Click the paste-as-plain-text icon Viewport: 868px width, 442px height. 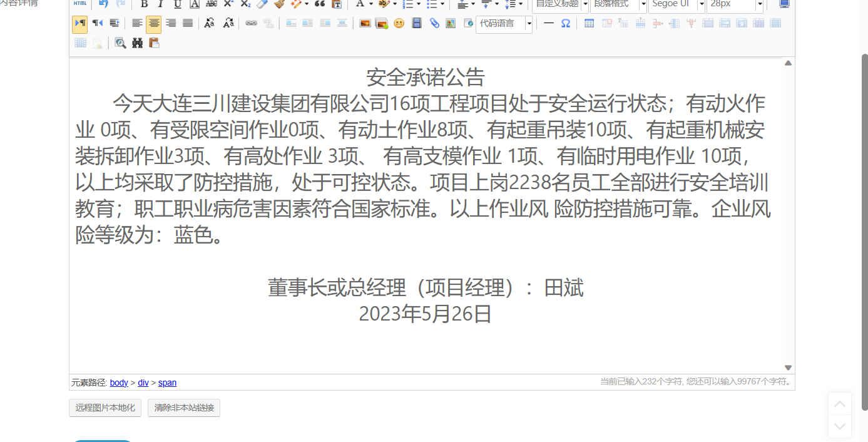coord(337,4)
